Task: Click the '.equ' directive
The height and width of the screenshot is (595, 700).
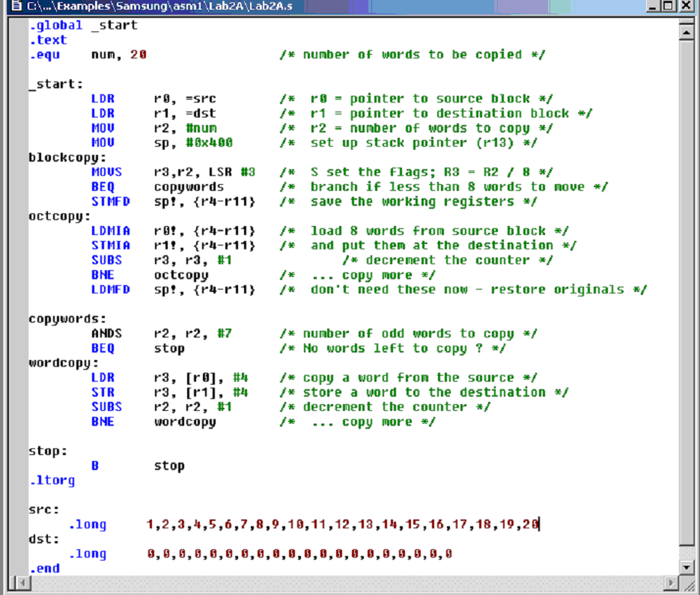Action: coord(45,55)
